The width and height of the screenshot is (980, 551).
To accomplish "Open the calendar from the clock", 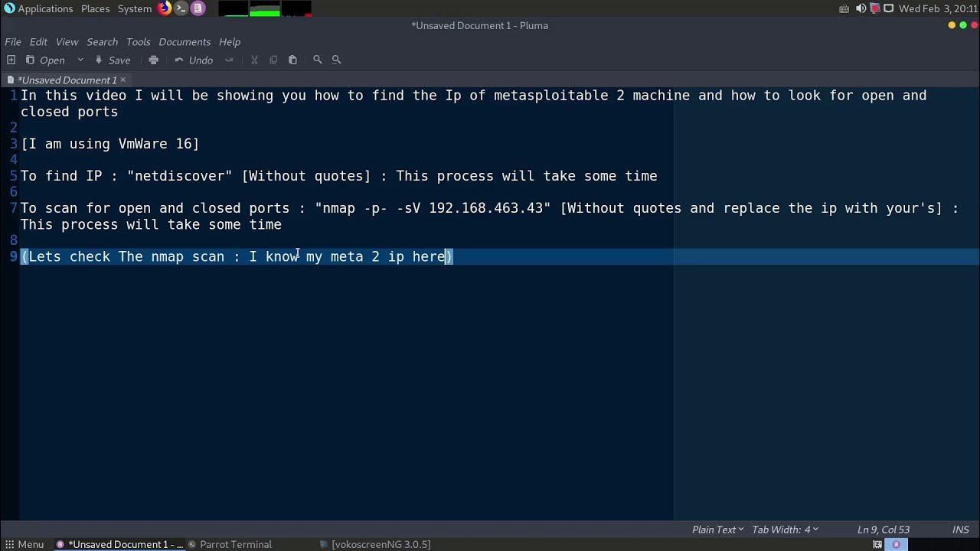I will pyautogui.click(x=939, y=8).
